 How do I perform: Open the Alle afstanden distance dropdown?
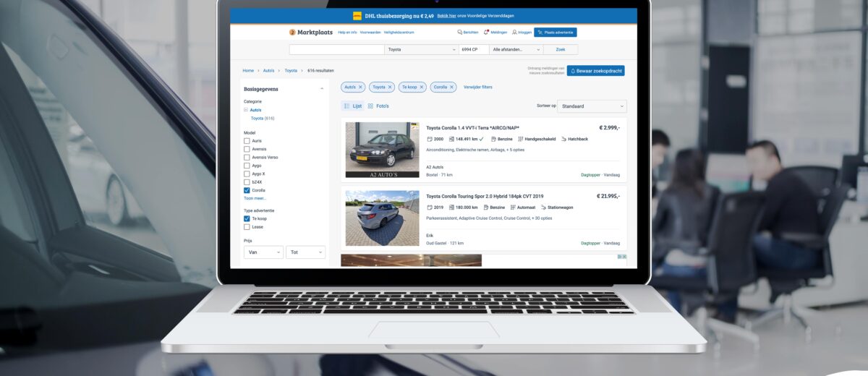516,49
